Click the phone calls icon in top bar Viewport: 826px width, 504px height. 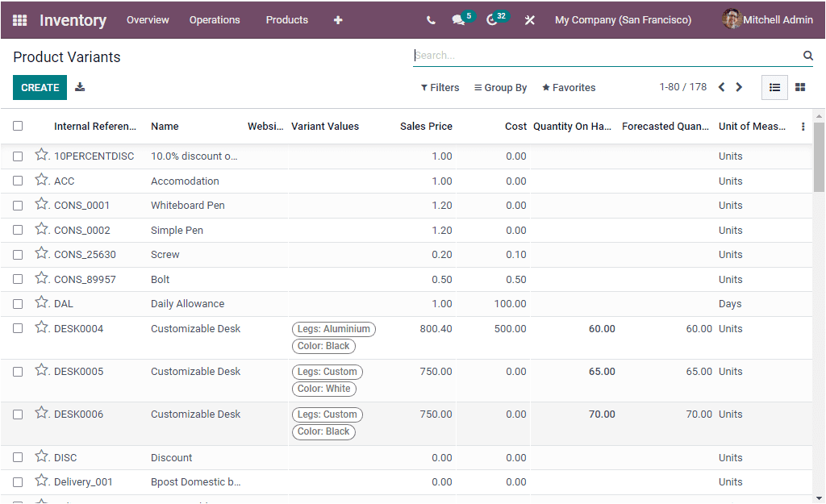coord(431,19)
